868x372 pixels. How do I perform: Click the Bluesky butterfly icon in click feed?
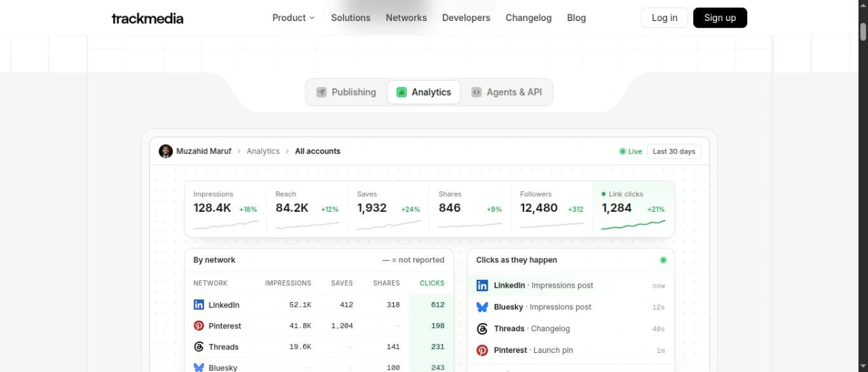click(482, 308)
